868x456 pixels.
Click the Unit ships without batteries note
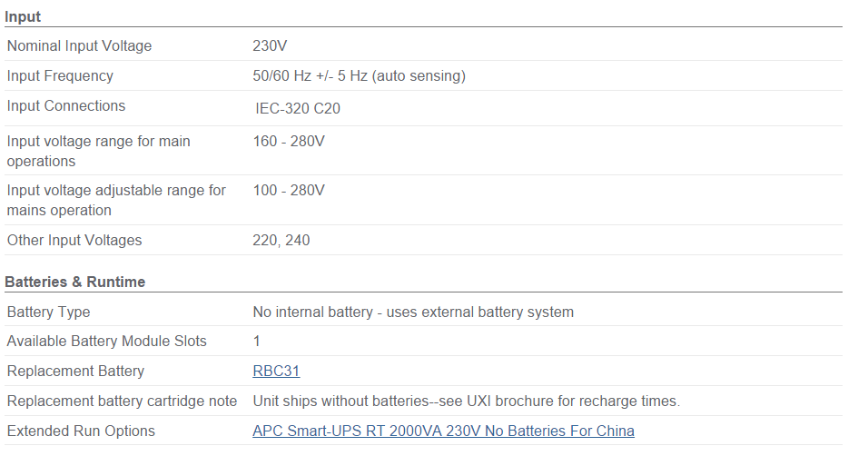[466, 401]
